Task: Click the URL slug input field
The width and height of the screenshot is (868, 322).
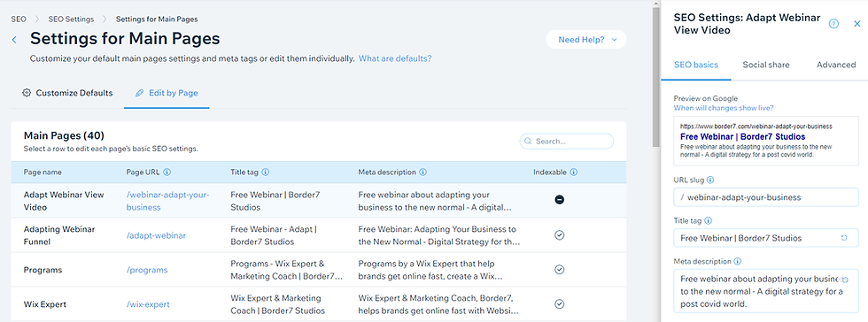Action: tap(766, 197)
